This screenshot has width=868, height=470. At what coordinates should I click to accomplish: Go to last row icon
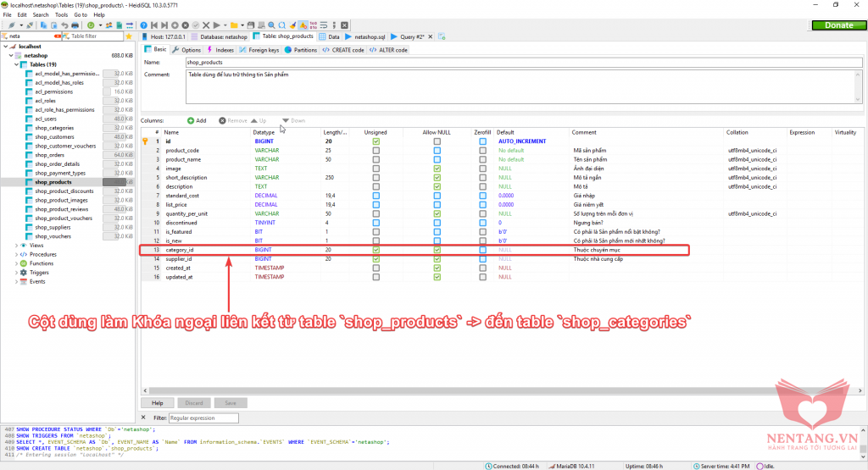[x=164, y=25]
